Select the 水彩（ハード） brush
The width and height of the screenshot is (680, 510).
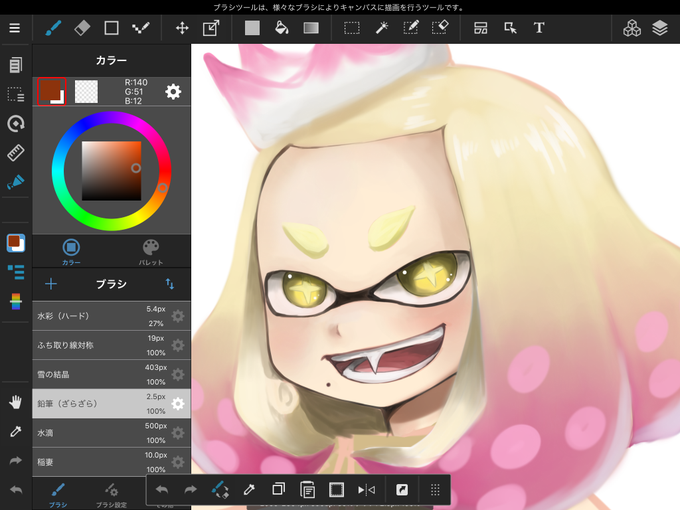coord(111,316)
